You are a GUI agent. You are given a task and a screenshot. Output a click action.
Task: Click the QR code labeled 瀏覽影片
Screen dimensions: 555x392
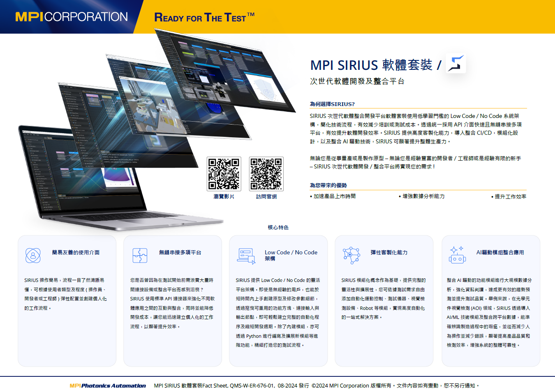pos(224,174)
